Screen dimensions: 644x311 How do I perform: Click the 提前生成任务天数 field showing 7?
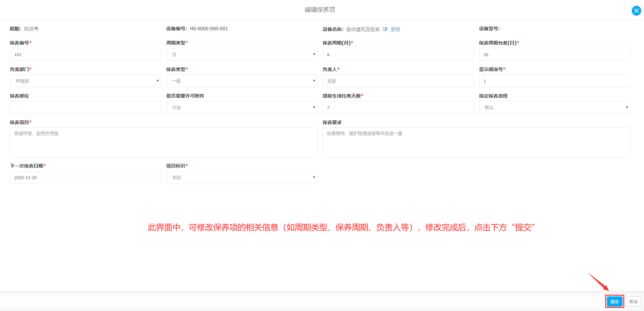[398, 107]
